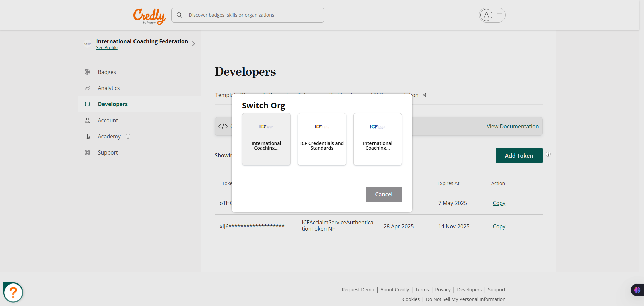
Task: Click Request Demo footer link
Action: pos(358,290)
